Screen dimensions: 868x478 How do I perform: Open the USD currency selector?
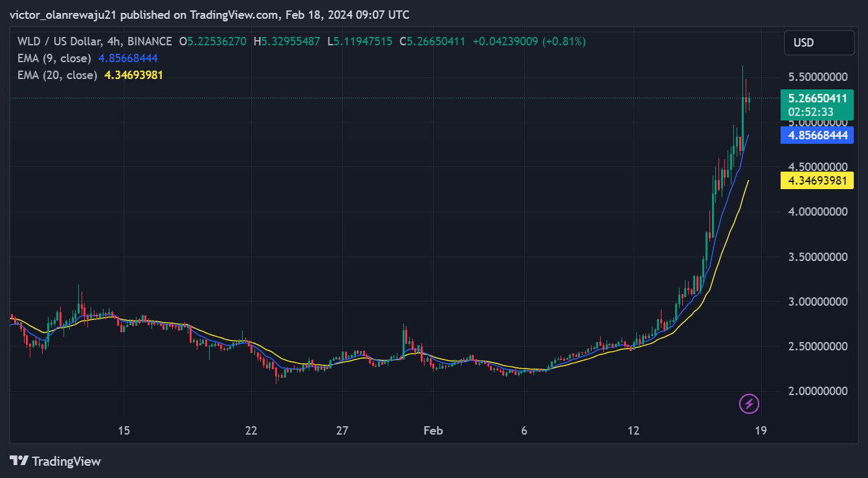coord(819,43)
